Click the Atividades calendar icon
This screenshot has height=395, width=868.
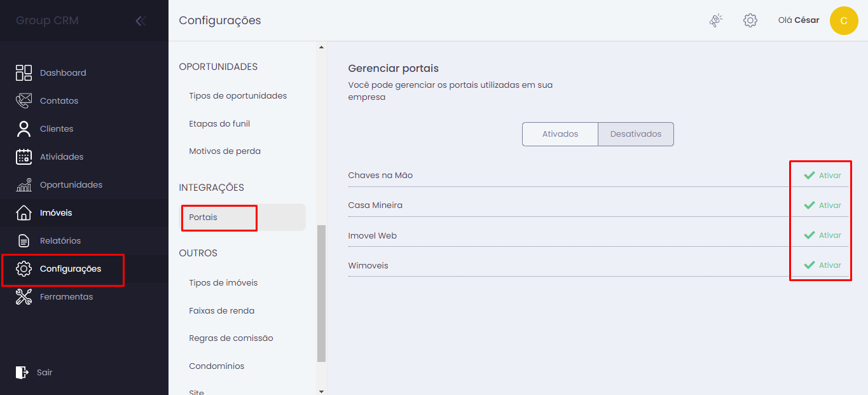(24, 156)
